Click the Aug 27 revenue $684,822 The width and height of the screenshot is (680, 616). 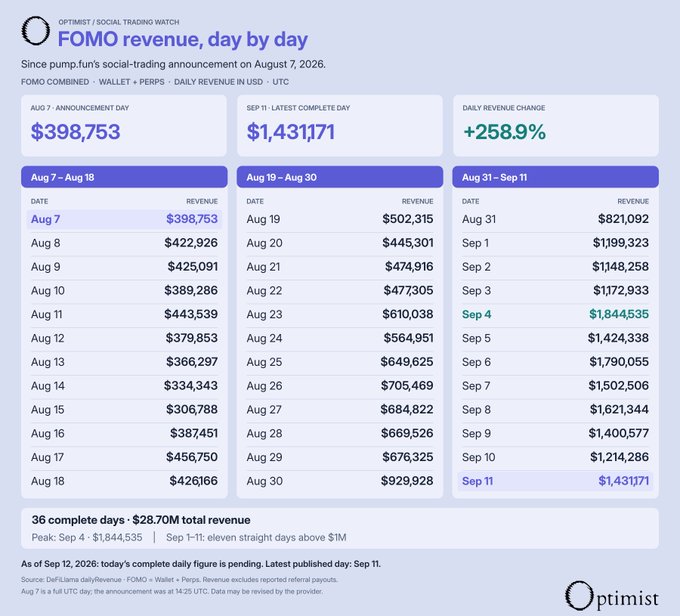[407, 410]
